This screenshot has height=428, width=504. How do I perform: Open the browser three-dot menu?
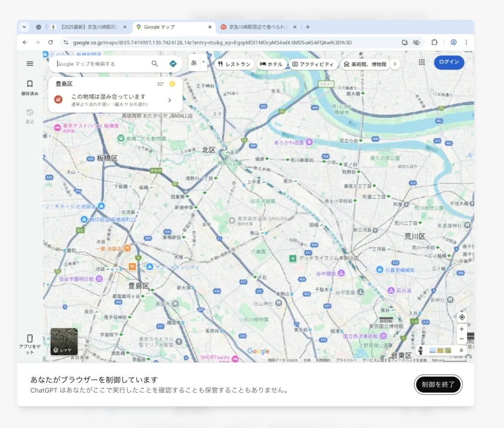coord(467,42)
